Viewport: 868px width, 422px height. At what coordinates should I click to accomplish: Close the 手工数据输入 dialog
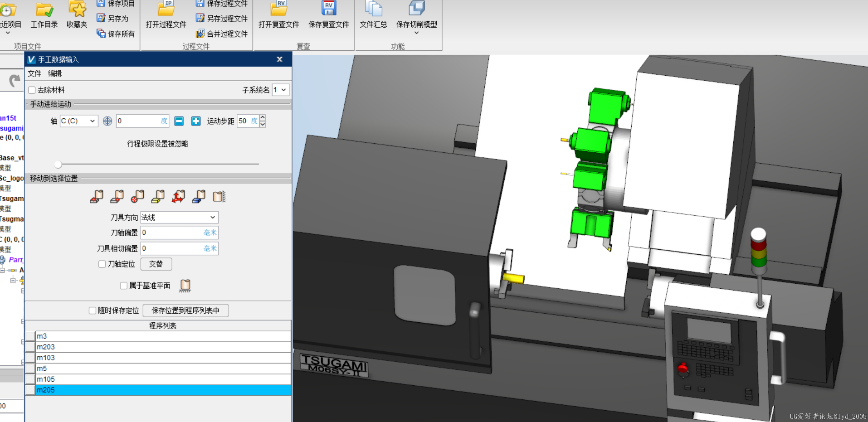pos(280,59)
